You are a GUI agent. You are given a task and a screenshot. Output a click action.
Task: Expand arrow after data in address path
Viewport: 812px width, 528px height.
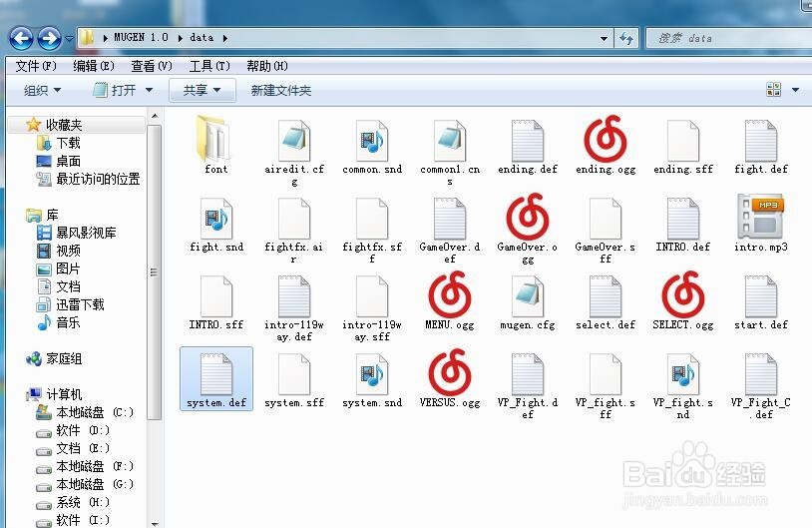[225, 38]
